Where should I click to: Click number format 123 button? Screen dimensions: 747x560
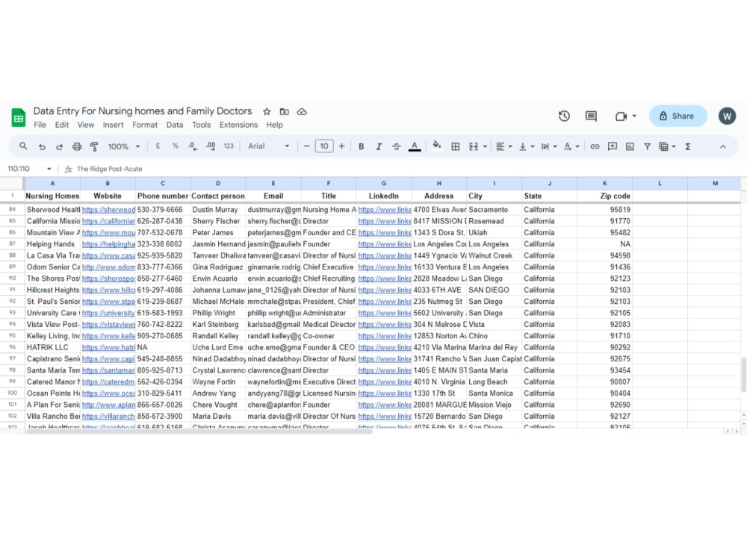229,146
